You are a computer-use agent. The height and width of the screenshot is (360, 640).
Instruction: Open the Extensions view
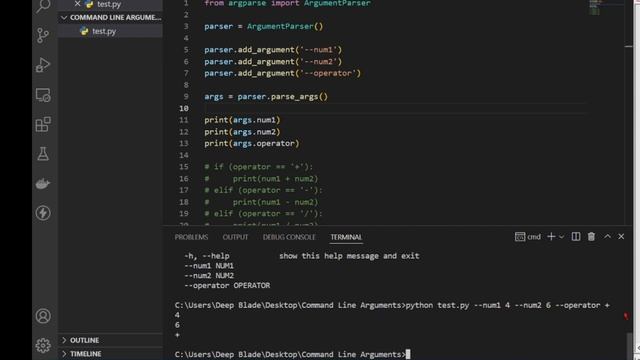(43, 124)
